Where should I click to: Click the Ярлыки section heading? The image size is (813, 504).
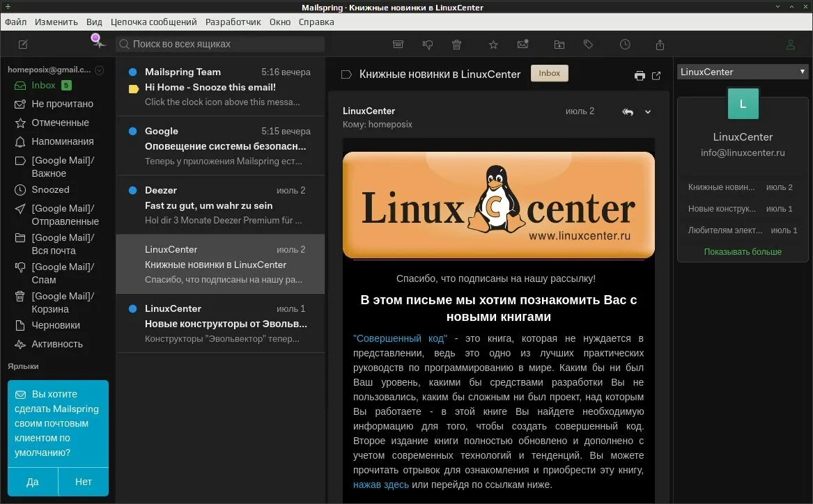23,366
